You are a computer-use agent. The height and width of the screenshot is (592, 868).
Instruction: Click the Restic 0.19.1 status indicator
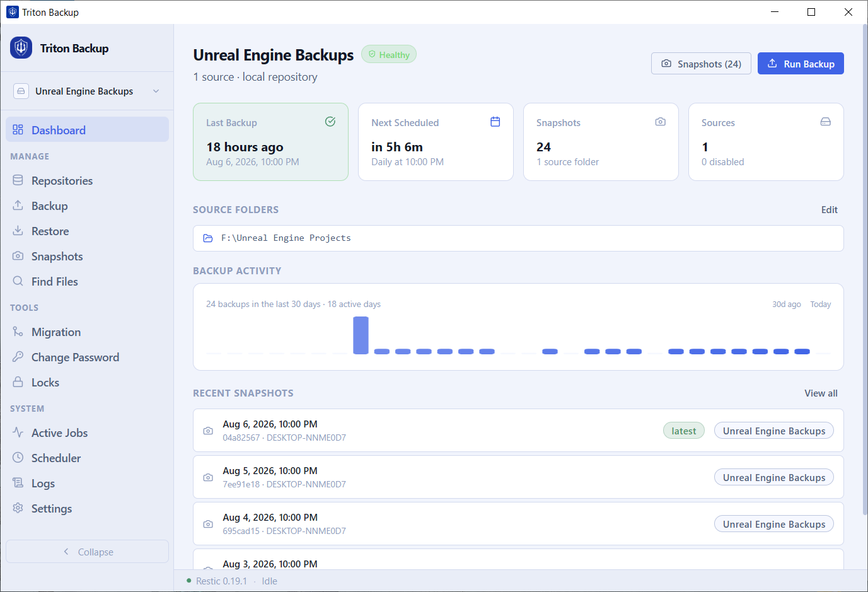click(x=217, y=581)
